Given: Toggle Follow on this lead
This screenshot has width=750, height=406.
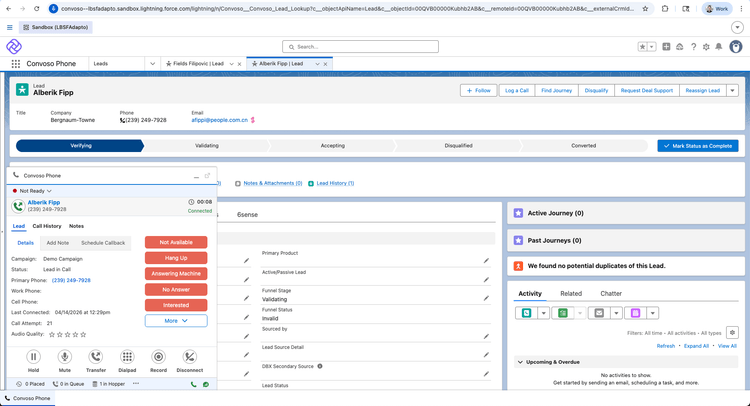Looking at the screenshot, I should tap(479, 90).
